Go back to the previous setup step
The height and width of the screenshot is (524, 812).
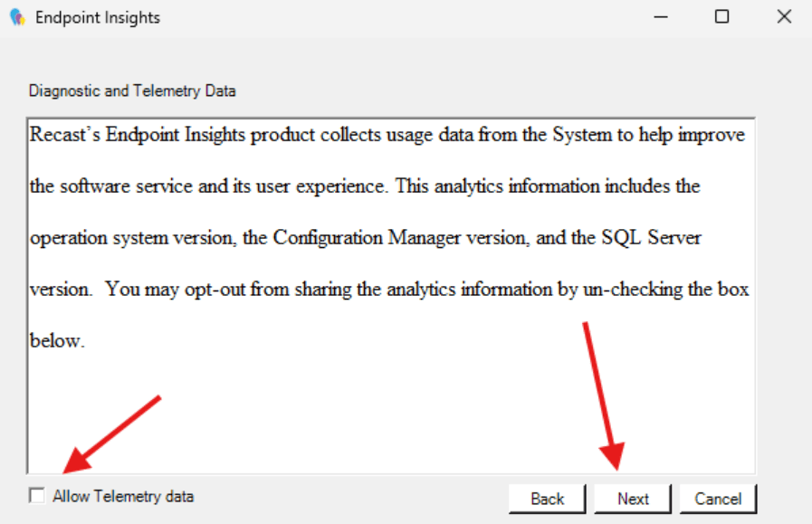(547, 498)
